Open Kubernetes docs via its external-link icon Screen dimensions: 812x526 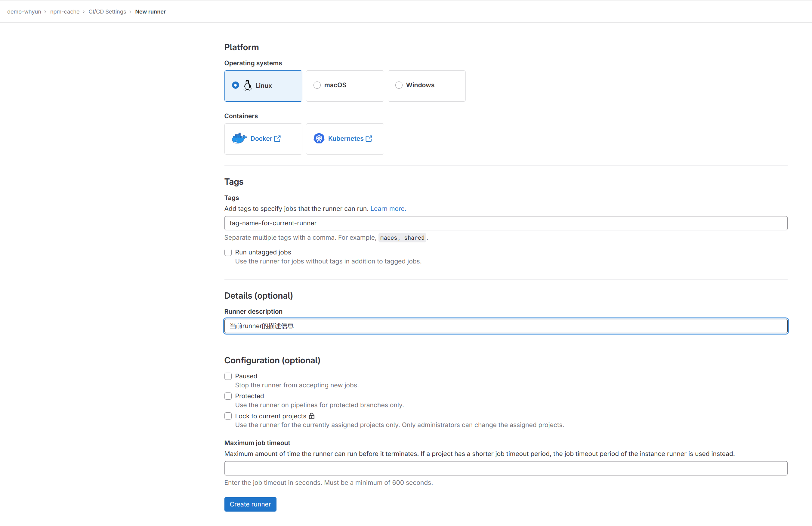tap(369, 139)
